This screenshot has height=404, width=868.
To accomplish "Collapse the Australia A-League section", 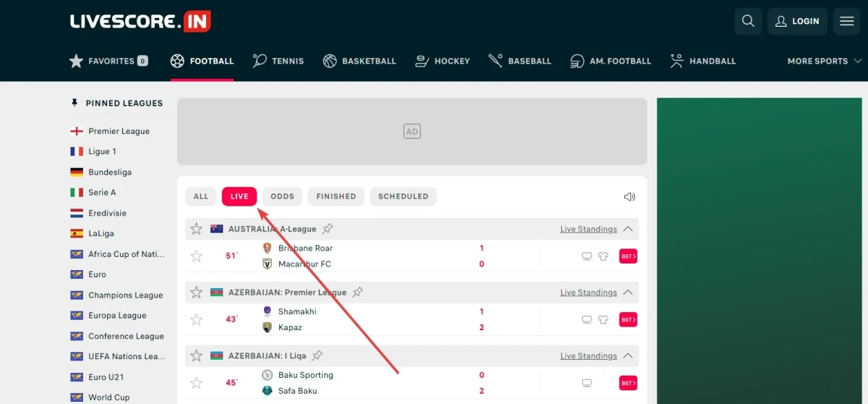I will 628,229.
